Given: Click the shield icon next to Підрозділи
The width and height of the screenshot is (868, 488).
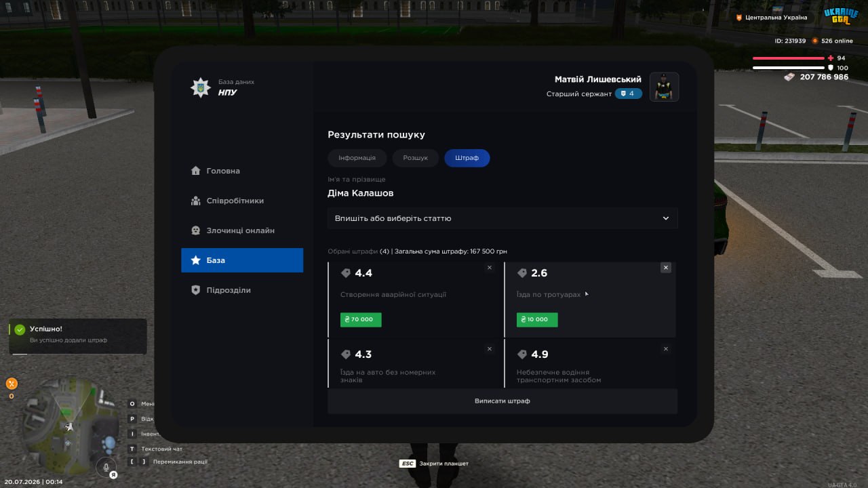Looking at the screenshot, I should 196,290.
